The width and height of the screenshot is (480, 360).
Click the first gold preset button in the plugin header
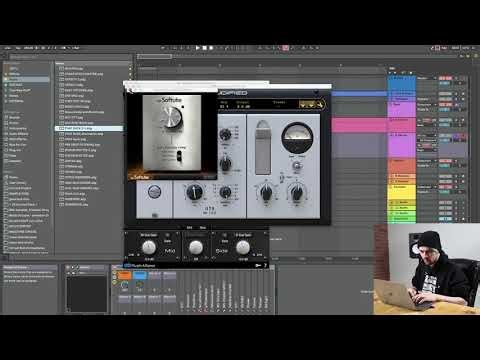303,104
